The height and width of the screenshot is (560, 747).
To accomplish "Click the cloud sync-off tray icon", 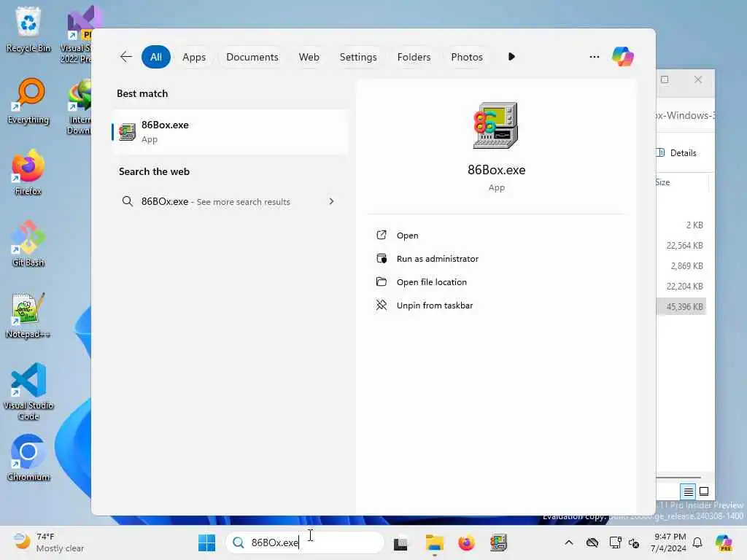I will pos(592,542).
